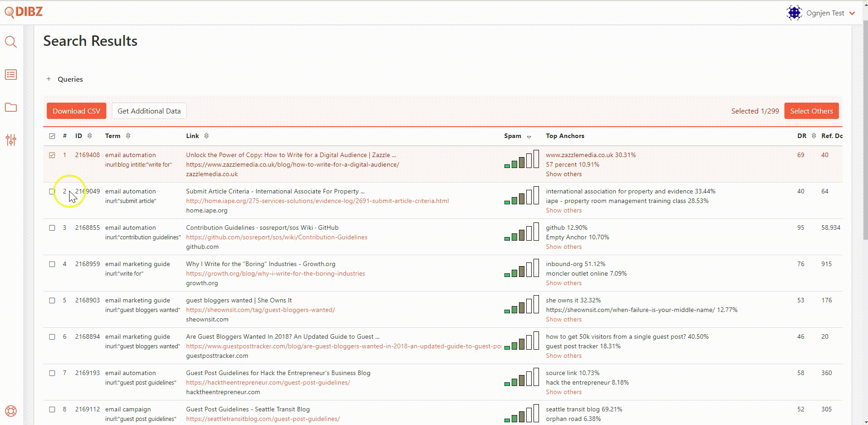Screen dimensions: 868x425
Task: Click the Get Additional Data button
Action: (x=149, y=111)
